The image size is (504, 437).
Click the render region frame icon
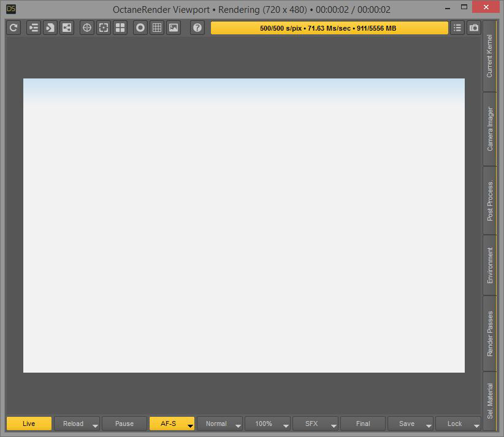(x=104, y=28)
